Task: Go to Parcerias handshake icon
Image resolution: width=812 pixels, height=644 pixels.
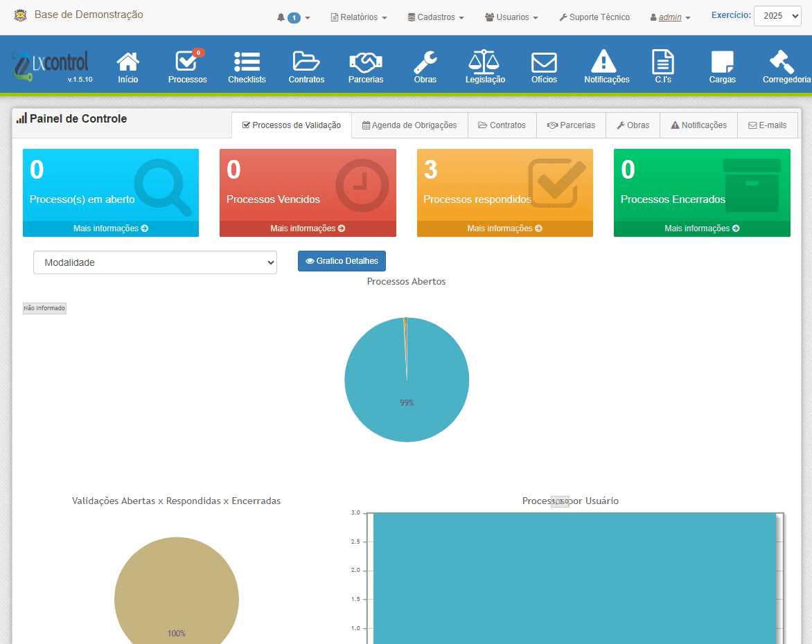Action: [366, 67]
